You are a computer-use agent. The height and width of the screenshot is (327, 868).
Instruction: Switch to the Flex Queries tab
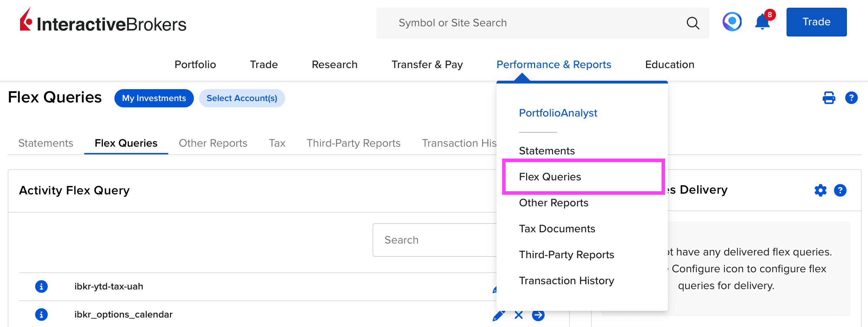coord(126,143)
